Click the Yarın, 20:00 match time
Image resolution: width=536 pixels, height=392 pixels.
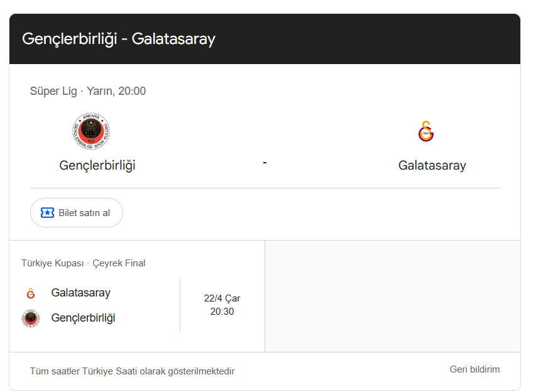(116, 91)
